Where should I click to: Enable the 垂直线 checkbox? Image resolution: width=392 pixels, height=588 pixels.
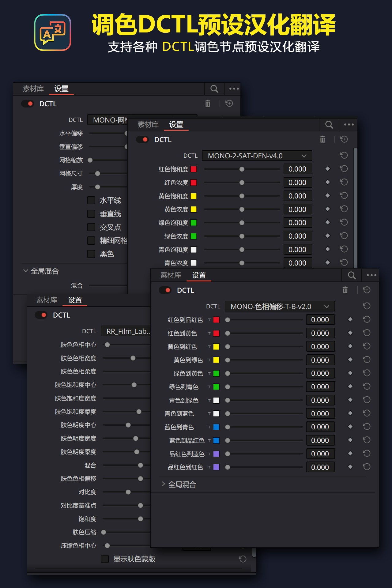91,214
